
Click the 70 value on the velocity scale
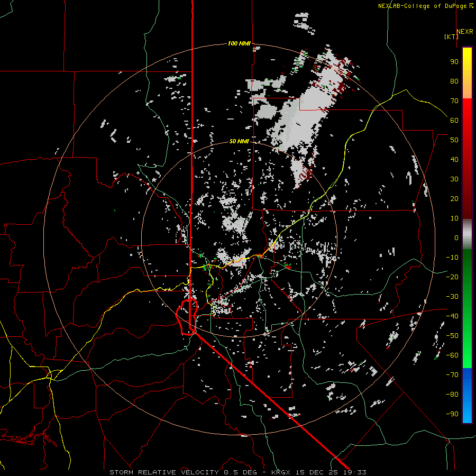[x=454, y=101]
